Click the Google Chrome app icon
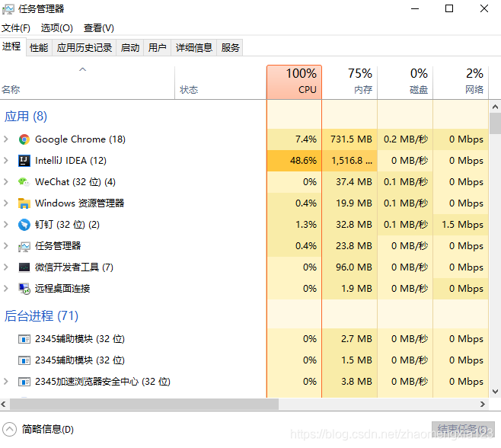 coord(24,139)
